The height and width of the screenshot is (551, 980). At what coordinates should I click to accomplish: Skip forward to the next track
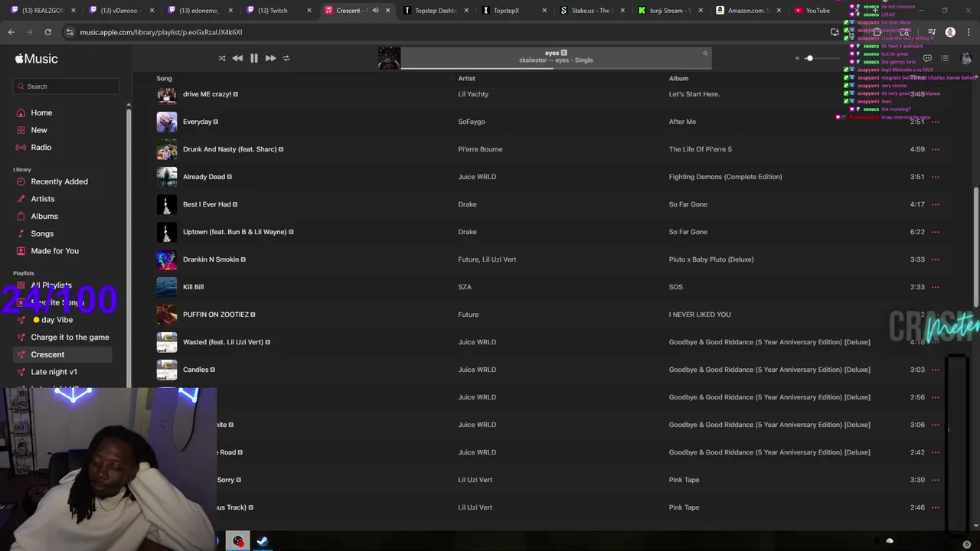click(x=270, y=58)
